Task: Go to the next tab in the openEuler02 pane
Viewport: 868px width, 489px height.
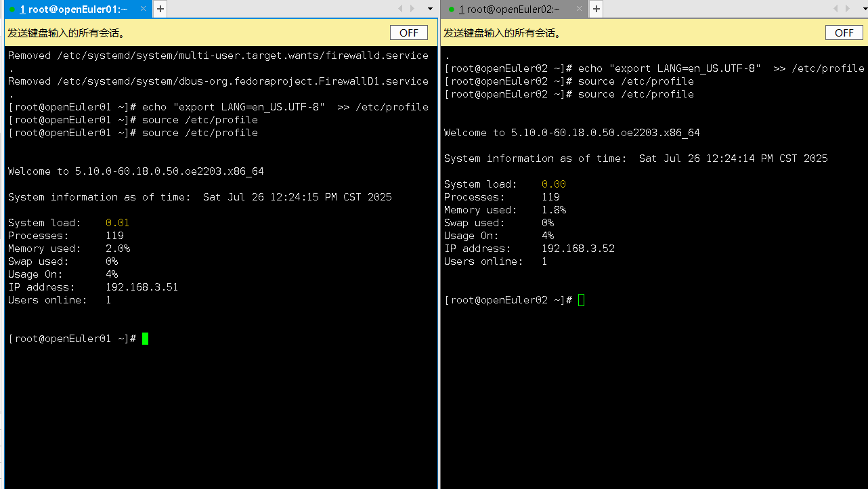Action: point(849,9)
